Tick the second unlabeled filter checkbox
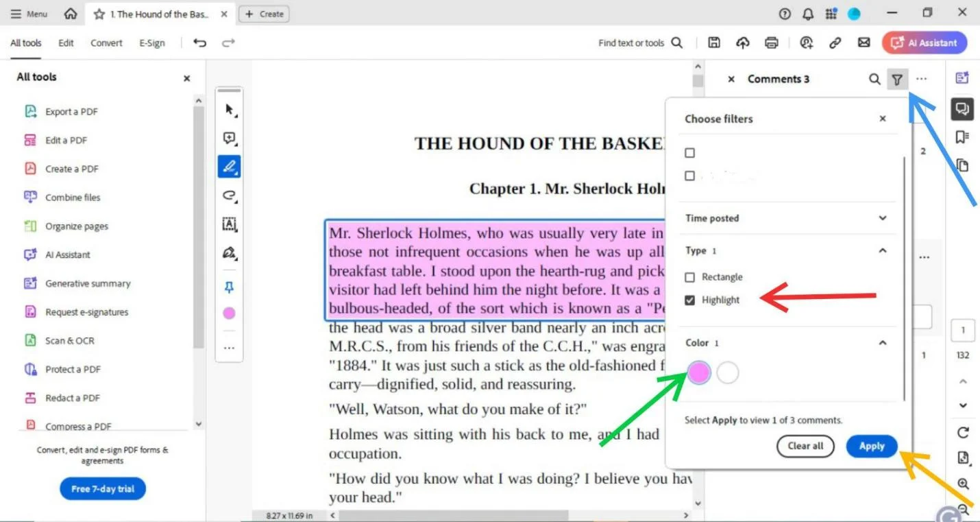This screenshot has width=980, height=522. pyautogui.click(x=690, y=176)
